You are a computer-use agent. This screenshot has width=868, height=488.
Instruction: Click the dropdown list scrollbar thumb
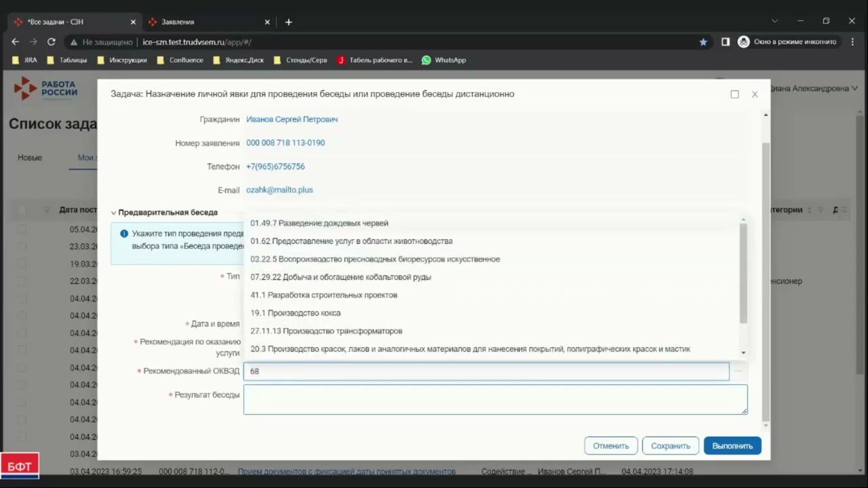pos(743,273)
